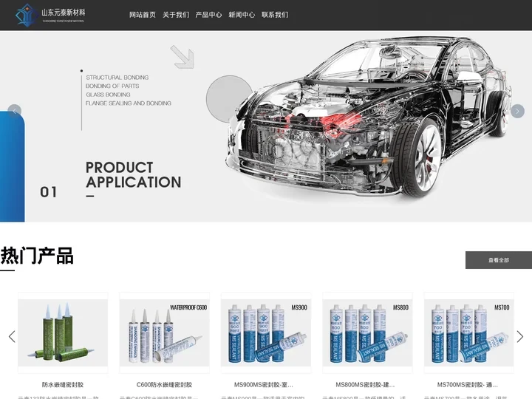This screenshot has width=532, height=399.
Task: Go to next banner slide arrow
Action: pyautogui.click(x=517, y=112)
